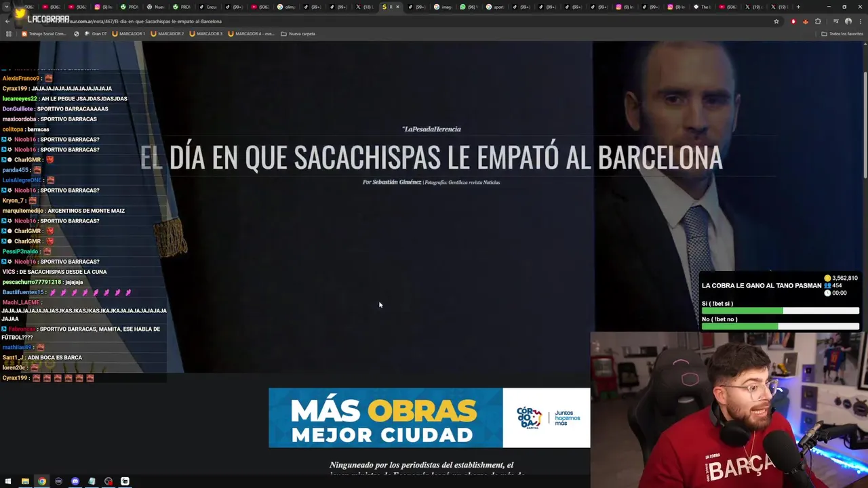Click the article headline about Sacachispas
Viewport: 868px width, 488px height.
(x=431, y=157)
